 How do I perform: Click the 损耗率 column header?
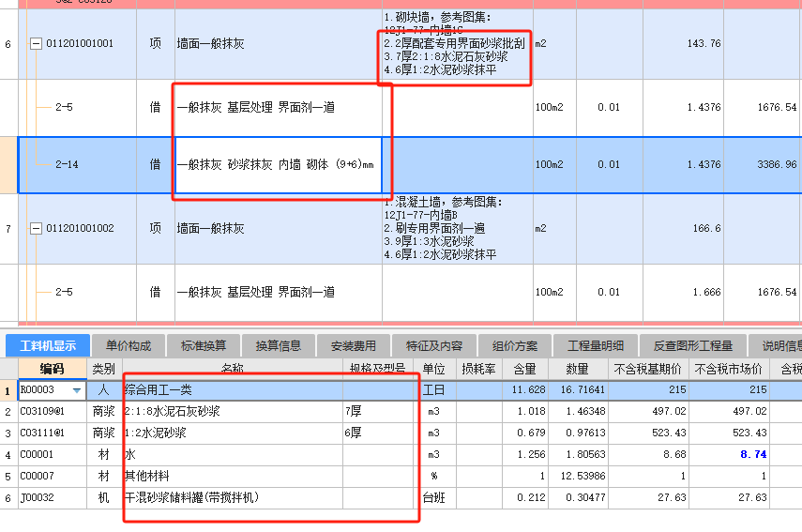478,369
